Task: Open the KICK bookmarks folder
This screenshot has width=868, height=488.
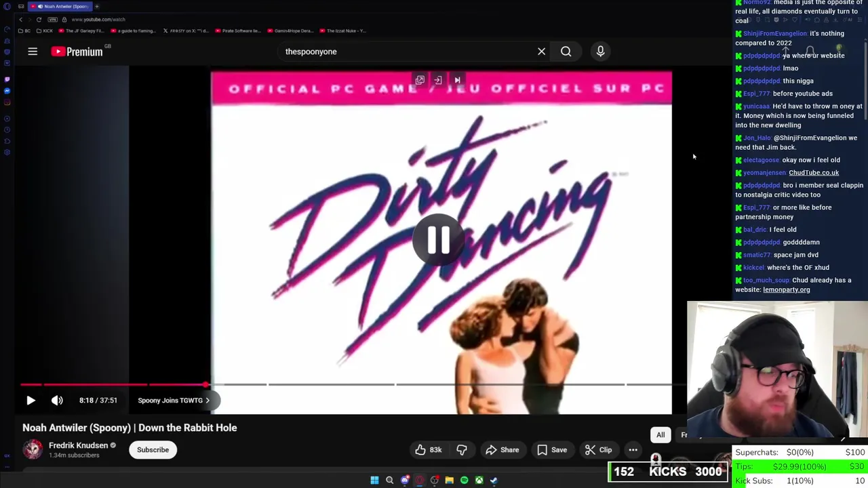Action: pyautogui.click(x=45, y=30)
